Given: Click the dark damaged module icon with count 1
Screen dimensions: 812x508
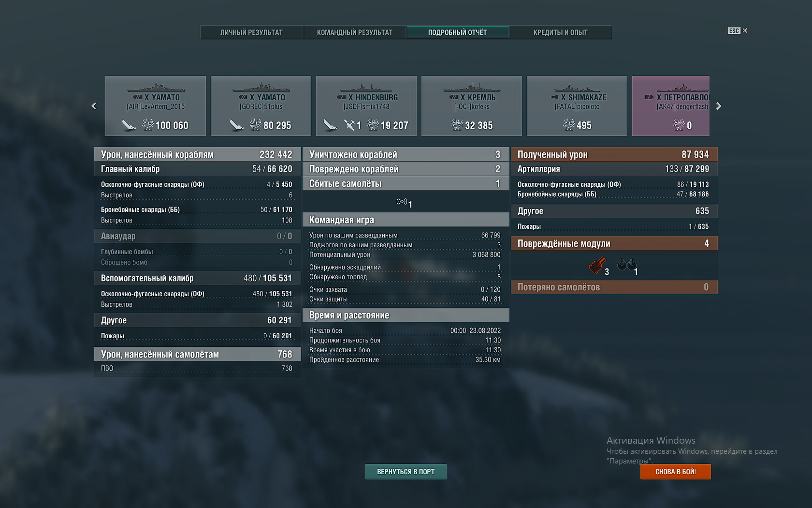Looking at the screenshot, I should pyautogui.click(x=627, y=265).
